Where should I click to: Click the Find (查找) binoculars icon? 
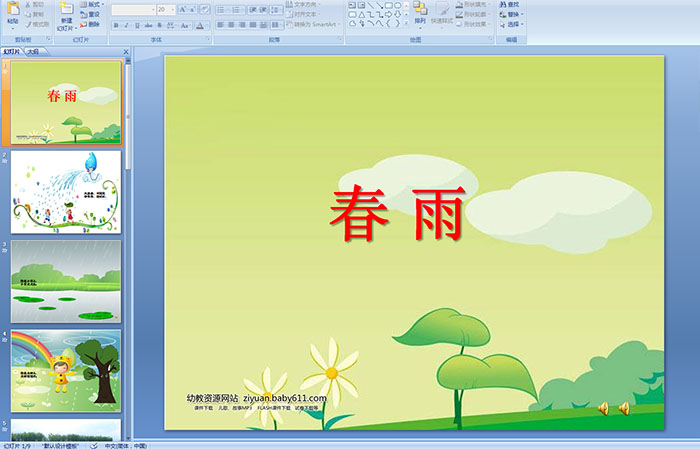click(x=503, y=4)
